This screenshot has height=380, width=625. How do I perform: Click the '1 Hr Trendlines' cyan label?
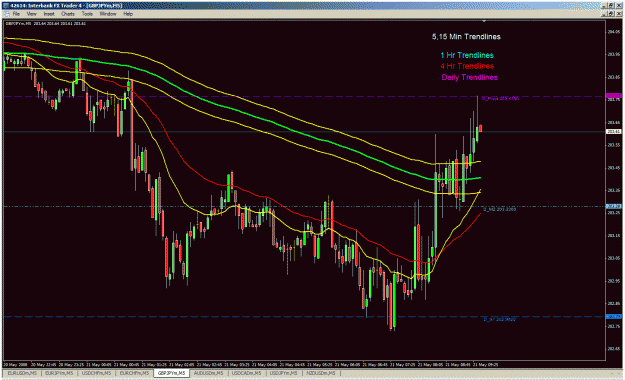click(x=467, y=55)
